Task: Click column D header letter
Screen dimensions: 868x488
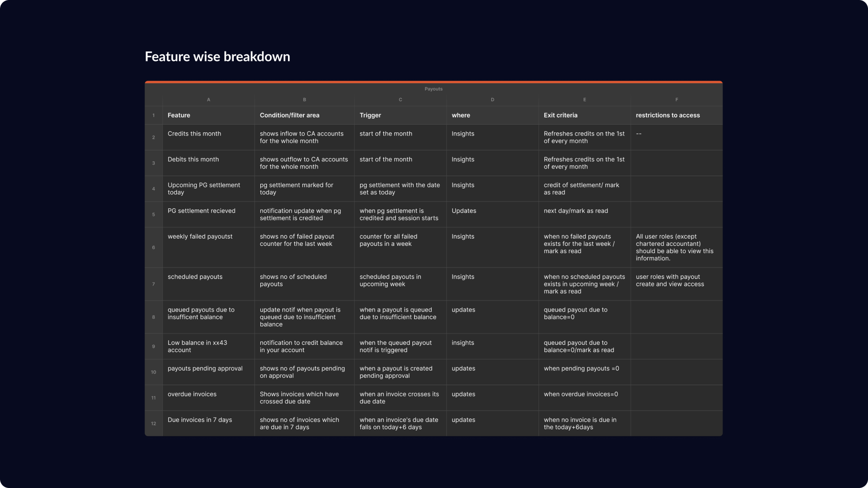Action: tap(492, 99)
